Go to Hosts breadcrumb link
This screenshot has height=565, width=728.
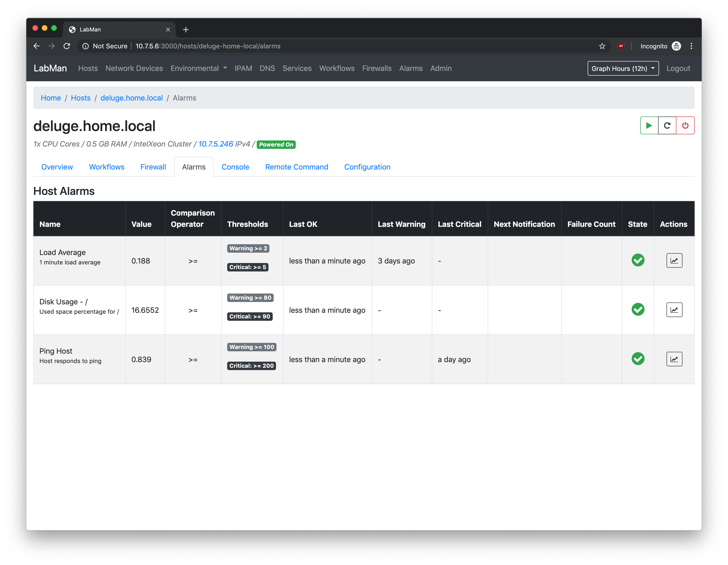[x=81, y=98]
